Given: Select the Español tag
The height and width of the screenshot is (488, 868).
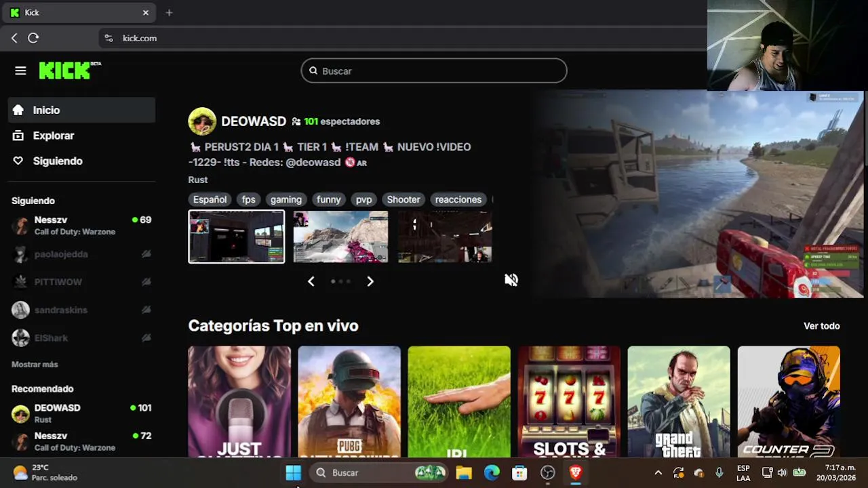Looking at the screenshot, I should click(210, 199).
